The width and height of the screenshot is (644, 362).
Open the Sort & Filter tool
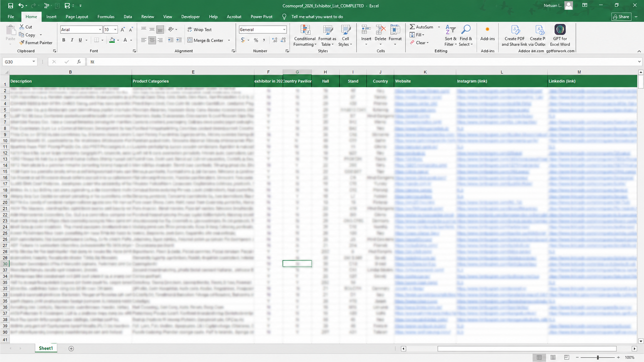click(x=450, y=36)
